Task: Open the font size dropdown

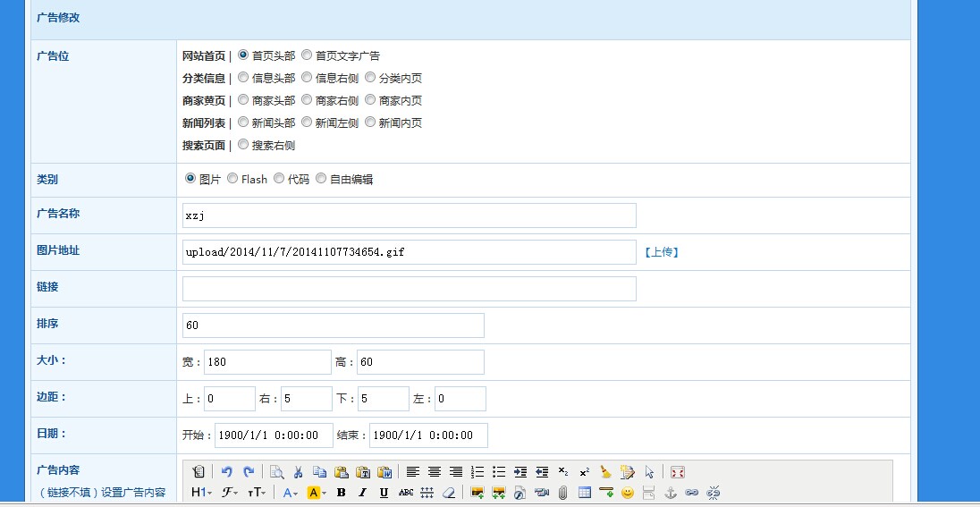Action: click(x=256, y=493)
